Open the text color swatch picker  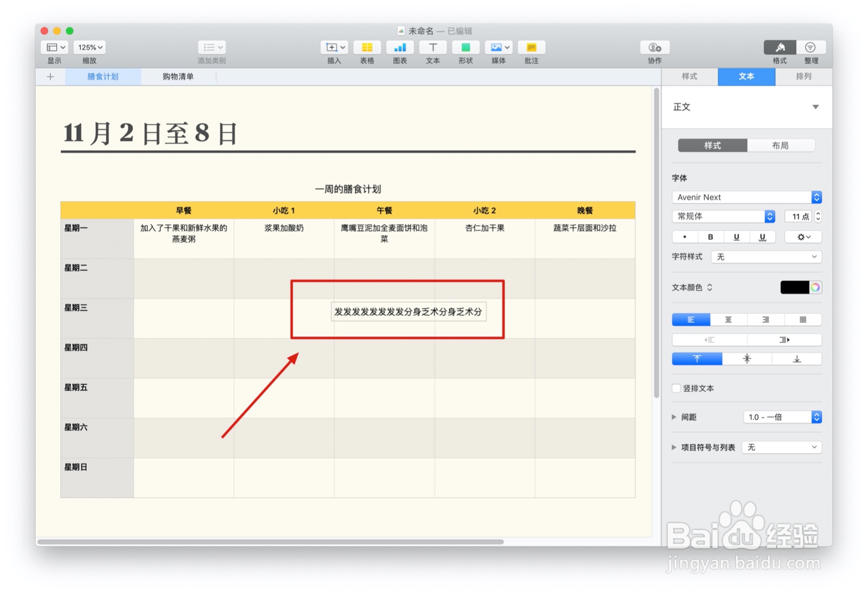pyautogui.click(x=796, y=287)
